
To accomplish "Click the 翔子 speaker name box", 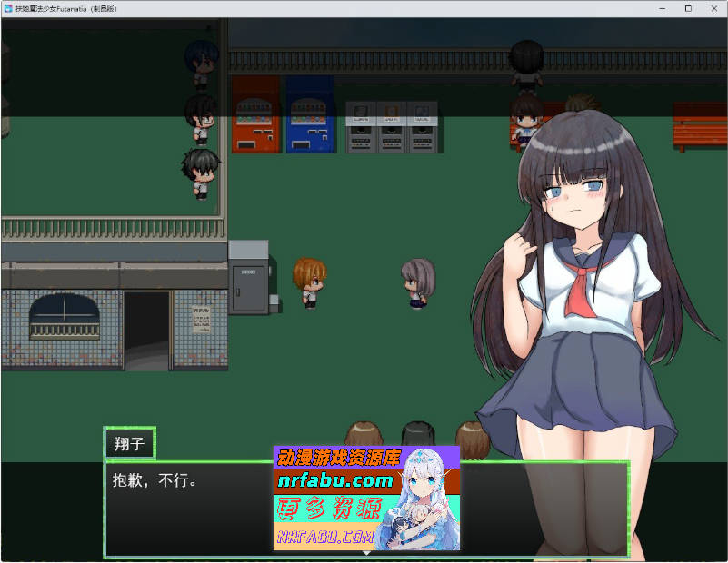I will click(130, 445).
